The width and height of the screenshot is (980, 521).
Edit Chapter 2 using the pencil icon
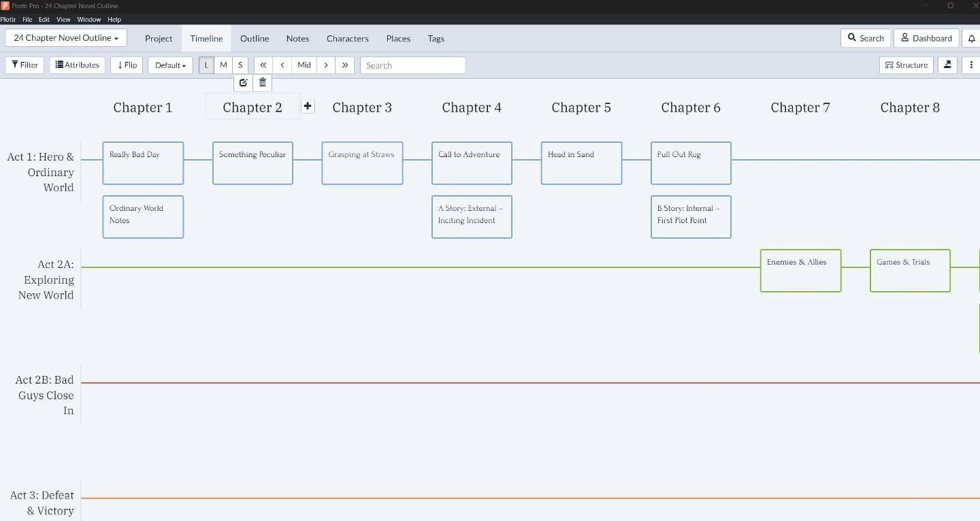coord(243,82)
